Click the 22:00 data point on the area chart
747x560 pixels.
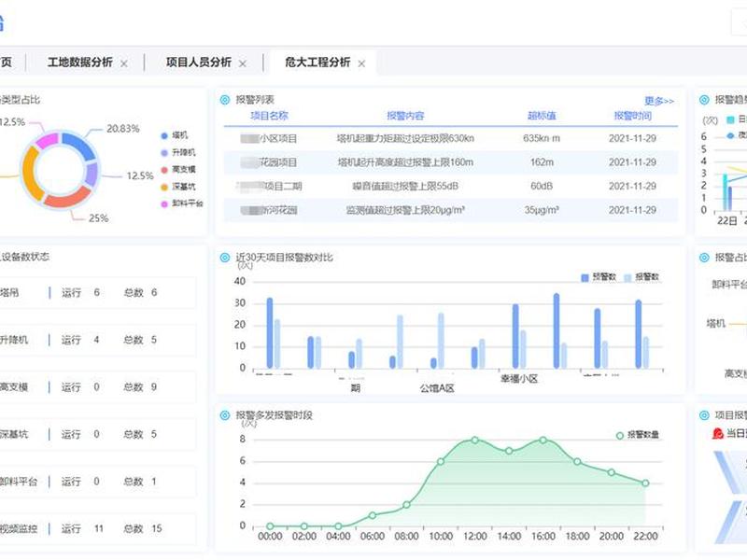pyautogui.click(x=645, y=483)
